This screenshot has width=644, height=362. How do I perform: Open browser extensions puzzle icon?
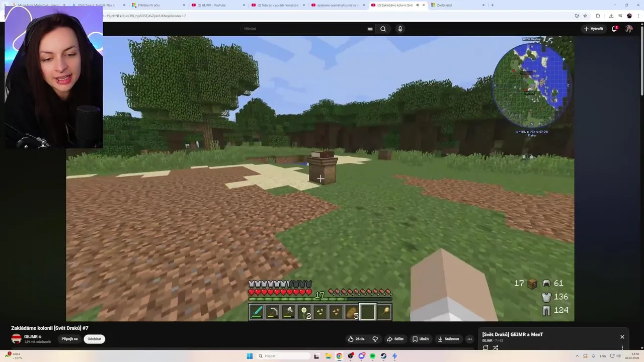pyautogui.click(x=598, y=16)
